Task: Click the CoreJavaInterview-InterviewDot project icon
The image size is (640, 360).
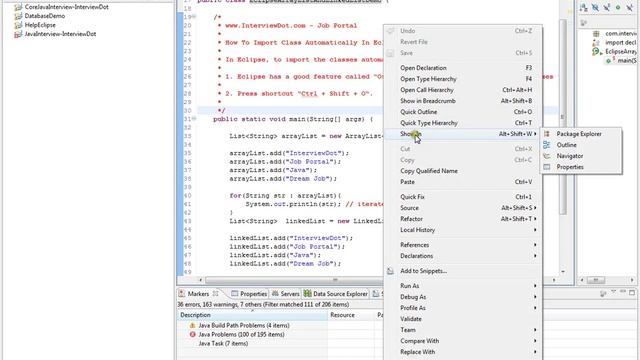Action: (x=18, y=7)
